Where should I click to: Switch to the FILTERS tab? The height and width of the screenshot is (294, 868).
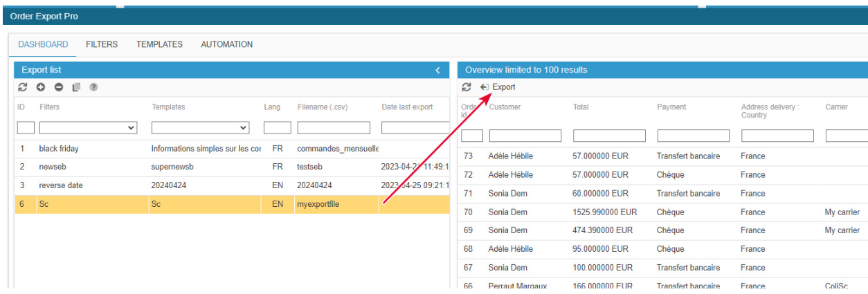[102, 44]
